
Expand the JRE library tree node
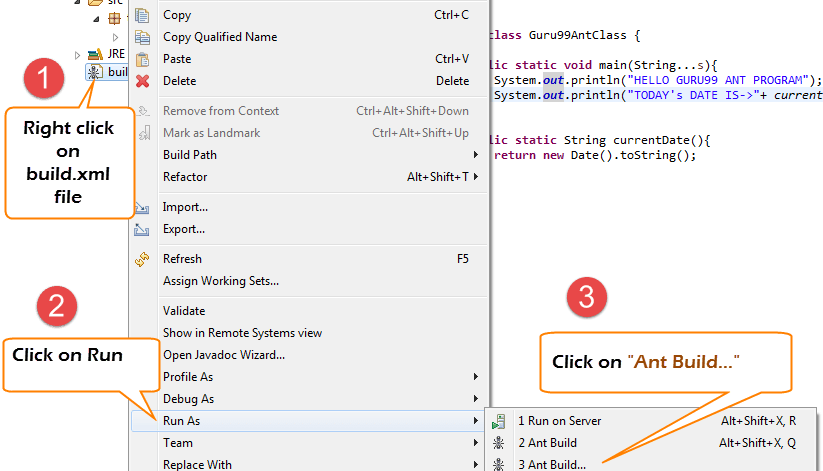(x=78, y=54)
